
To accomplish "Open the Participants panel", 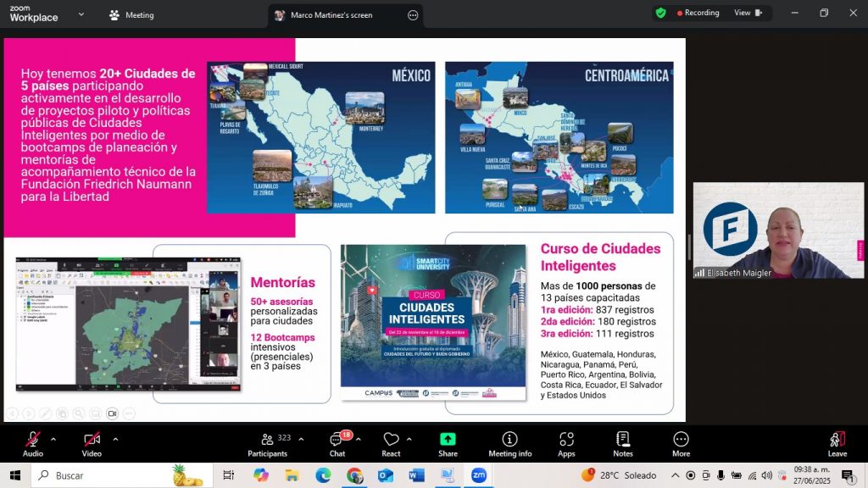I will pyautogui.click(x=268, y=443).
